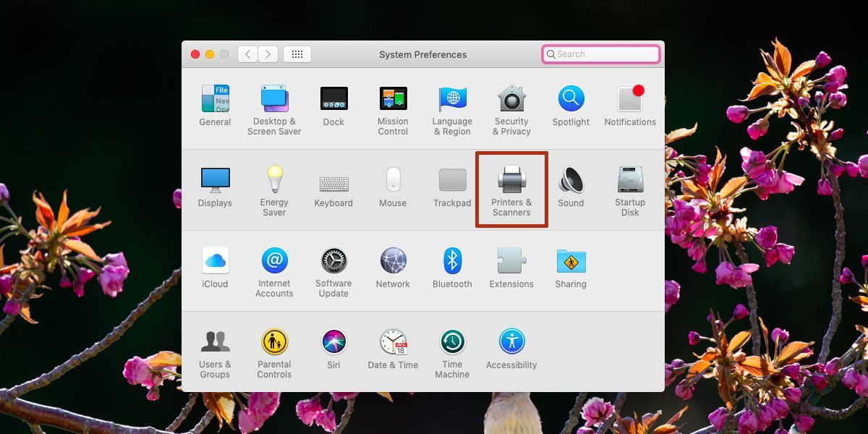Image resolution: width=868 pixels, height=434 pixels.
Task: Open Time Machine pane
Action: (x=452, y=353)
